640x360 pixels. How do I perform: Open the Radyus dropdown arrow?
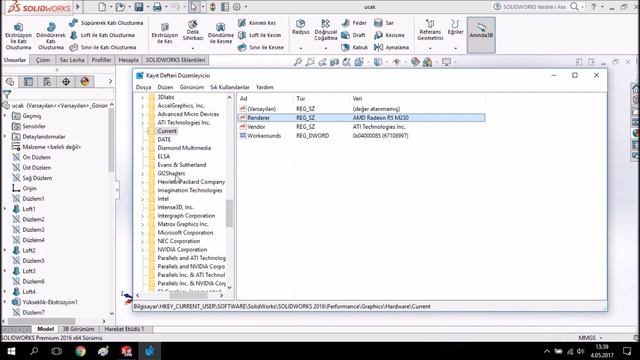pyautogui.click(x=301, y=48)
